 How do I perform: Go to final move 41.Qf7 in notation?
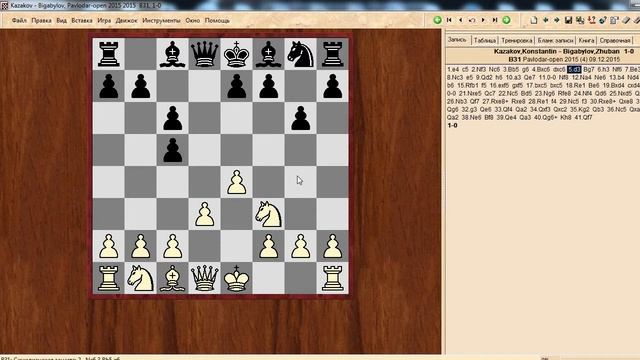point(583,118)
